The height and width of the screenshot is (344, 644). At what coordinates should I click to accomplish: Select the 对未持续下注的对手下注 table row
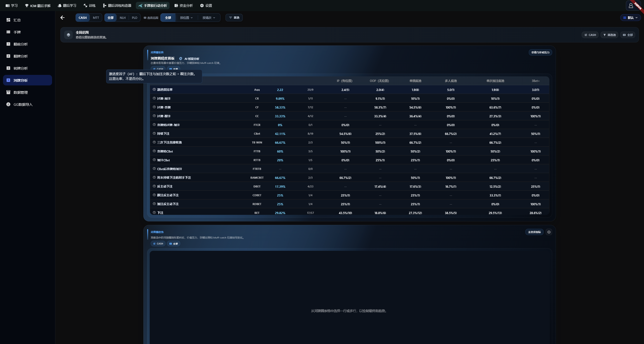pyautogui.click(x=349, y=177)
